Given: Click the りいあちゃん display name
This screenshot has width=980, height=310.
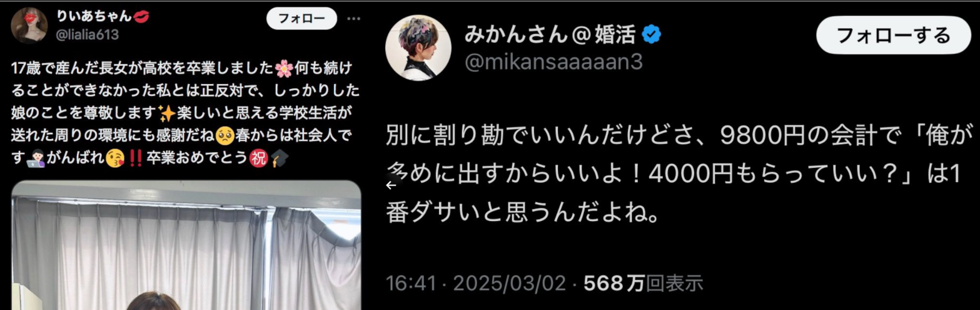Looking at the screenshot, I should click(x=94, y=17).
